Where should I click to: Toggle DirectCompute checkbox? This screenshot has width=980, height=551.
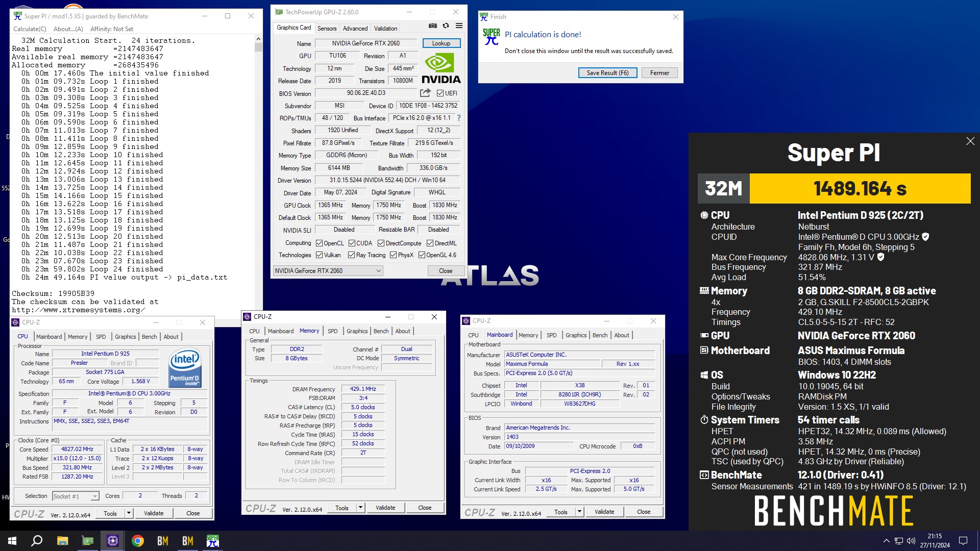pos(381,243)
